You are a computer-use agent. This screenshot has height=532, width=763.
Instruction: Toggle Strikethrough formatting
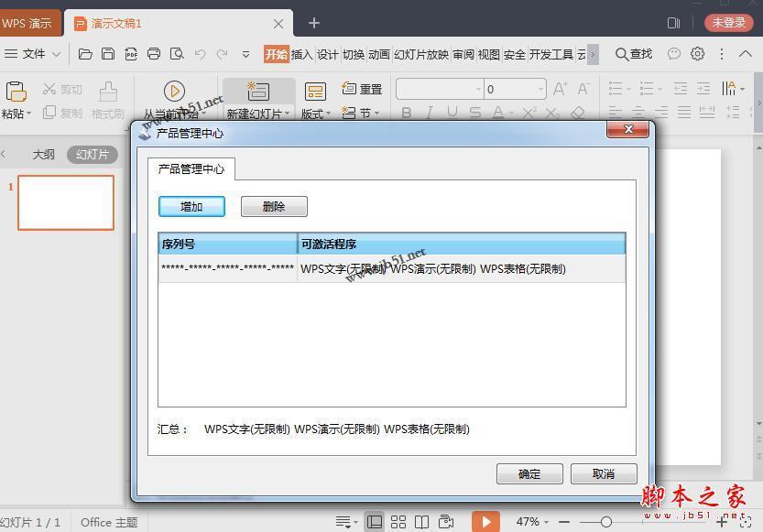[x=475, y=113]
